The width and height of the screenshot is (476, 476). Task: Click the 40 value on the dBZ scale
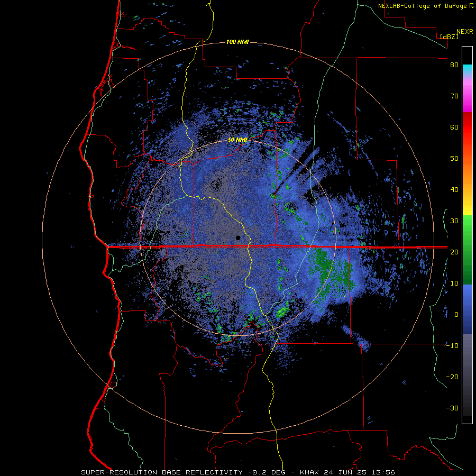tap(454, 190)
